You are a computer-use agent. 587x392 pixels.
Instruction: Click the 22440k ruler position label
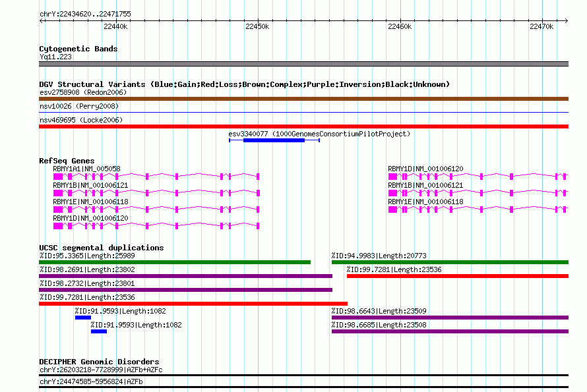click(115, 26)
